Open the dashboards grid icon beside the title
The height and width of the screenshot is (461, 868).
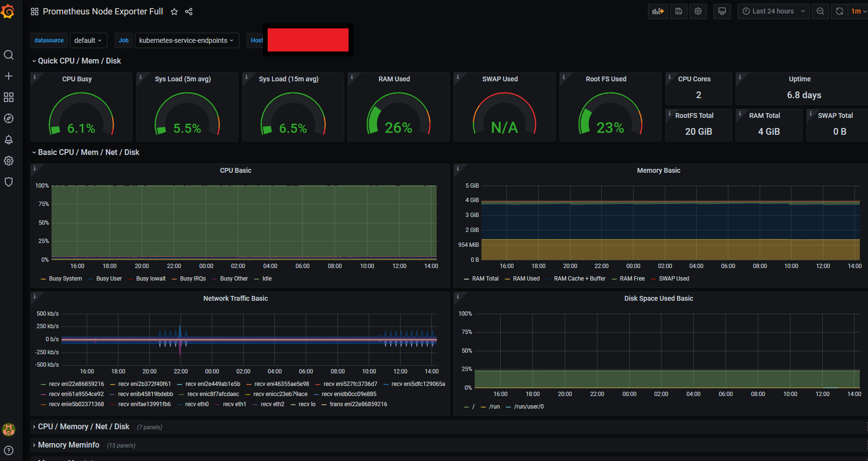[x=35, y=12]
